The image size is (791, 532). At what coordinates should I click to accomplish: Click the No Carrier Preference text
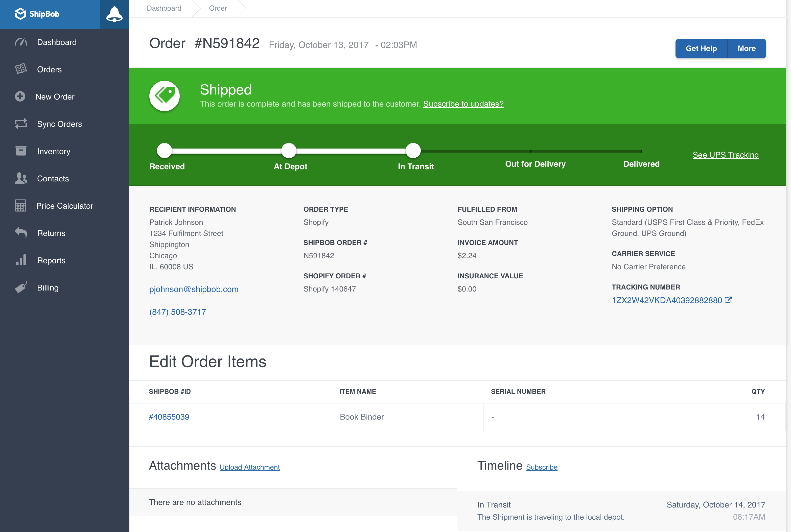648,267
